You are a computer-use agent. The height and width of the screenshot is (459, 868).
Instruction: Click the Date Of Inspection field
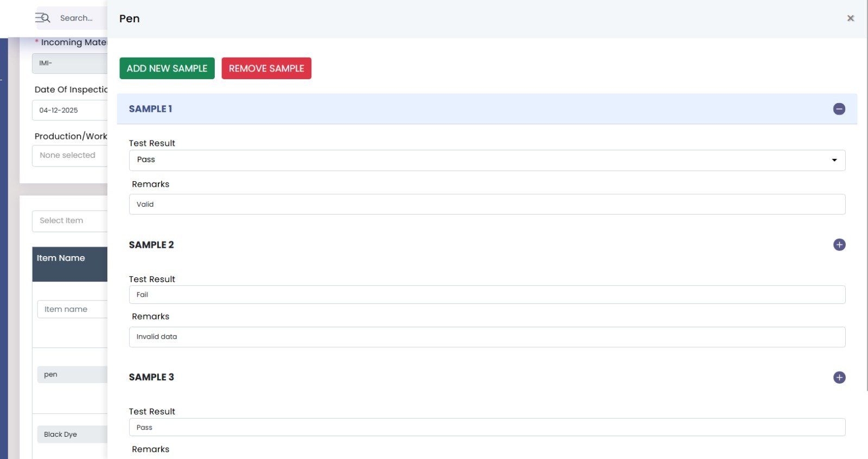[71, 110]
